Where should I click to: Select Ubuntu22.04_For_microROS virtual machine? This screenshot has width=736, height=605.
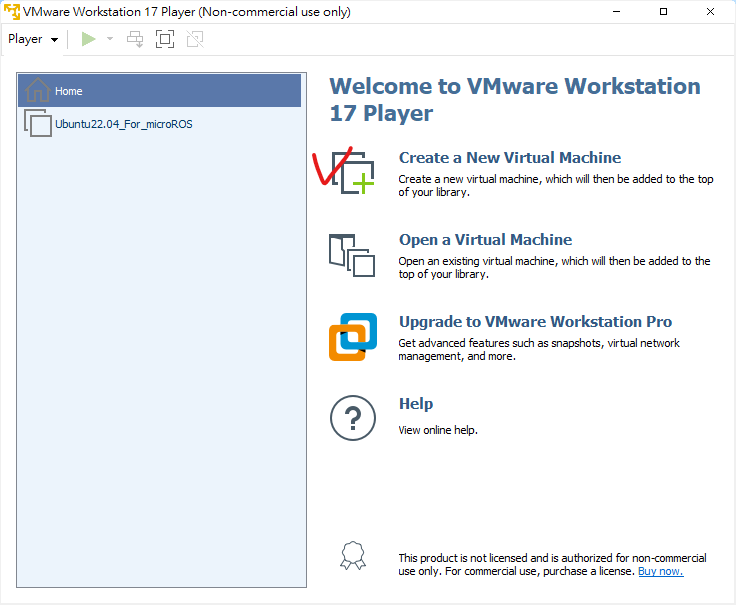click(160, 124)
